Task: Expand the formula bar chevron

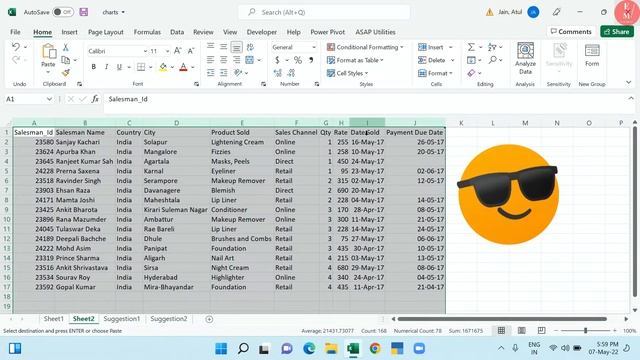Action: point(631,98)
